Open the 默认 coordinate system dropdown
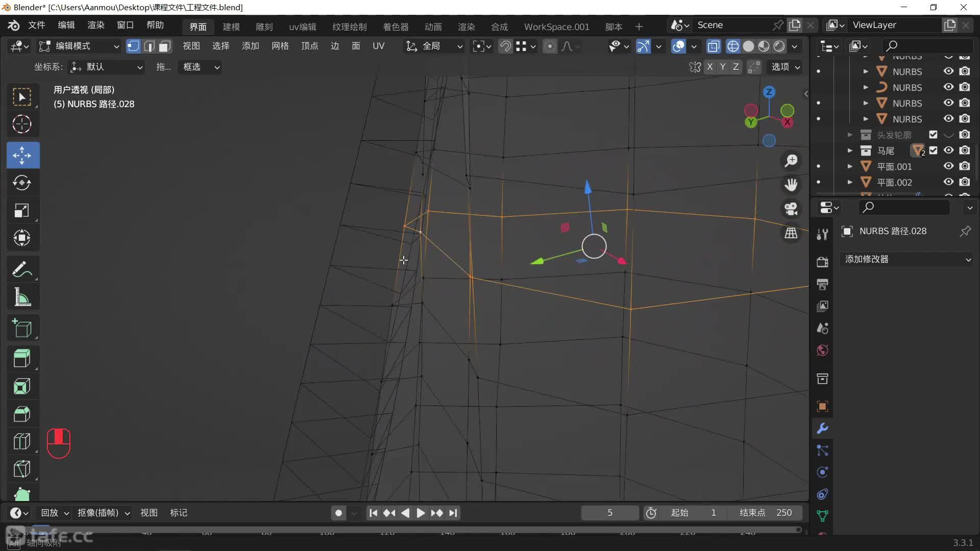Viewport: 980px width, 551px height. coord(107,67)
